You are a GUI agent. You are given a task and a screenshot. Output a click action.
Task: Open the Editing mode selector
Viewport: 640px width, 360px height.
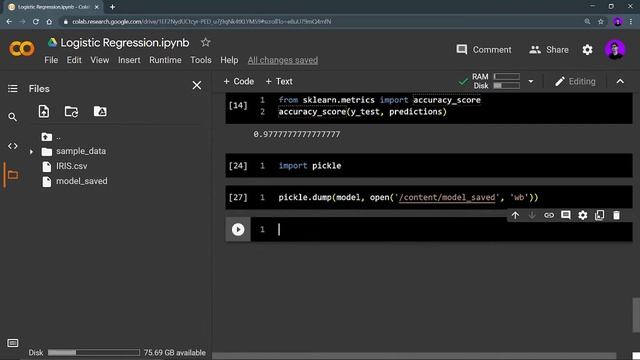click(575, 81)
